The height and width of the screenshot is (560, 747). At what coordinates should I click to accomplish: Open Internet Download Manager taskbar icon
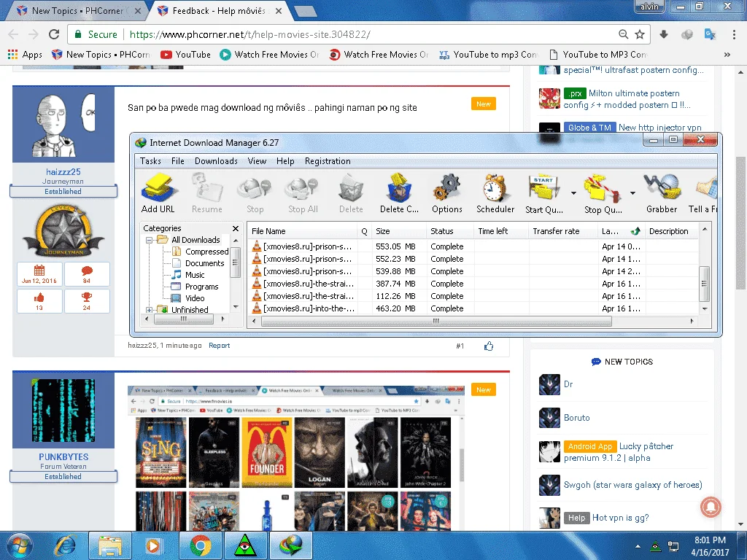(290, 545)
